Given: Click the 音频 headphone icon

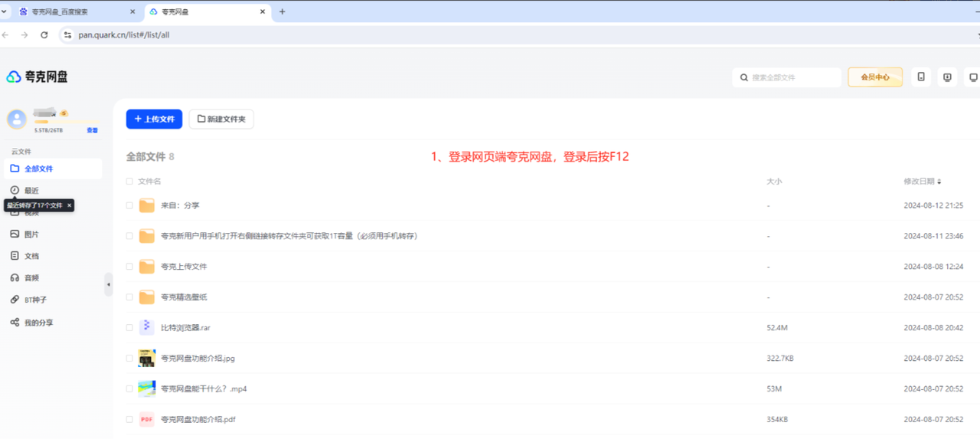Looking at the screenshot, I should [15, 278].
